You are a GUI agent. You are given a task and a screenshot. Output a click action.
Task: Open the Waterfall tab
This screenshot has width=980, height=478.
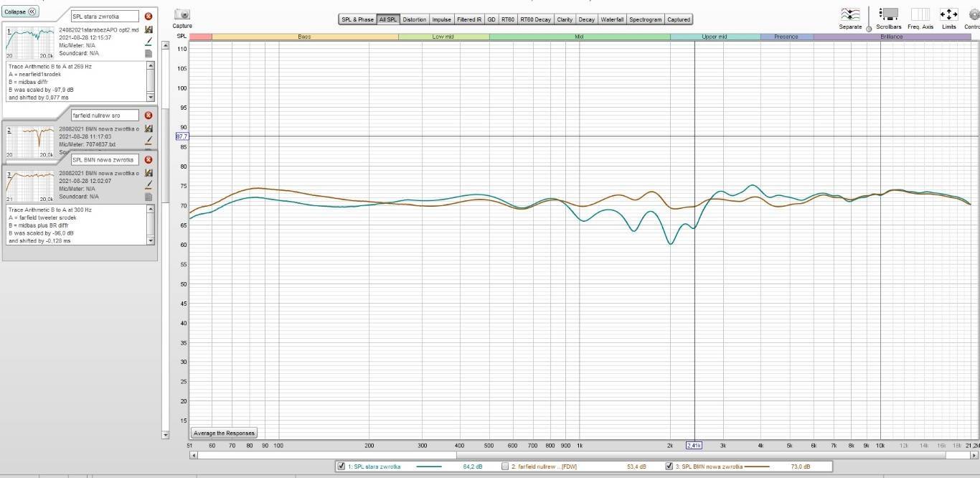pyautogui.click(x=612, y=19)
